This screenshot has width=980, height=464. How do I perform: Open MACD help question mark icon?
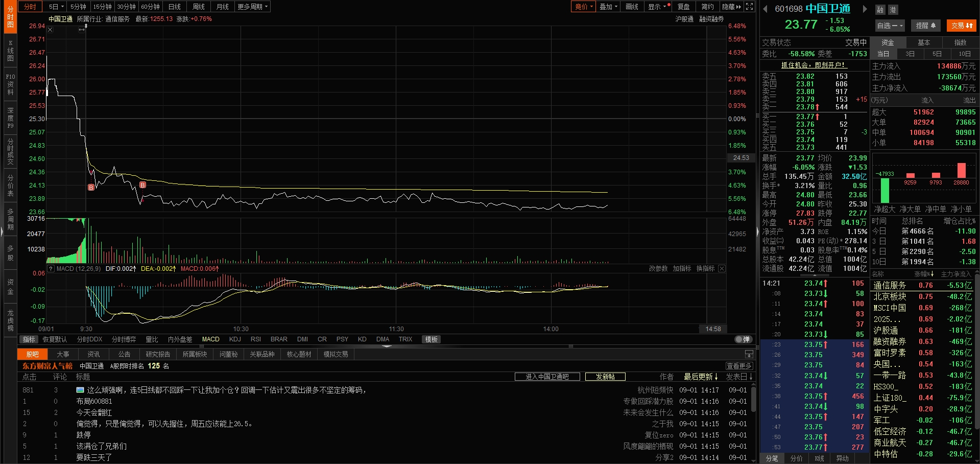(51, 269)
